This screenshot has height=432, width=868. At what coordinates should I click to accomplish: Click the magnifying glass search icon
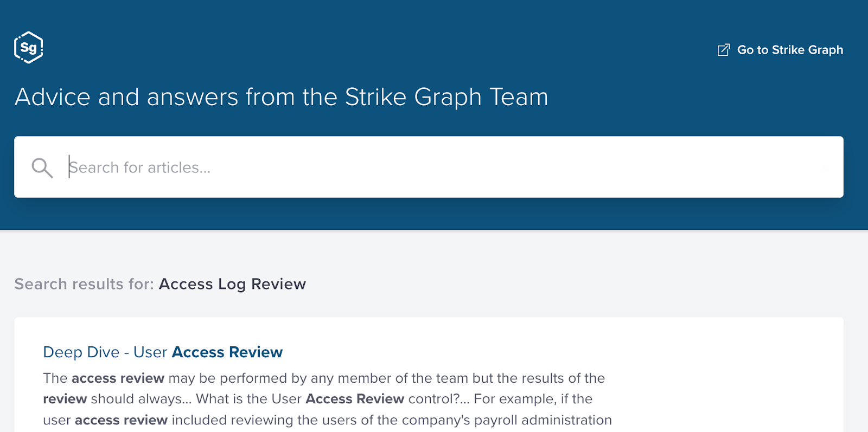click(42, 167)
